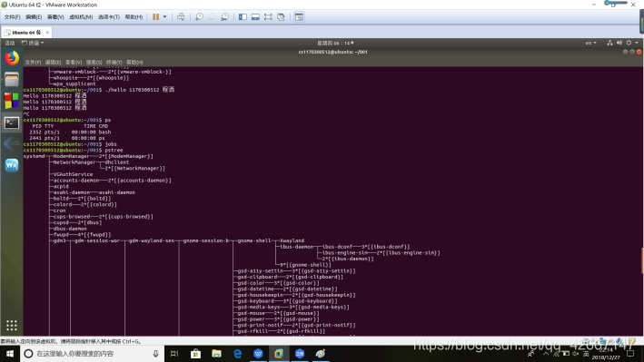Open the terminal 搜索(S) menu

point(94,62)
